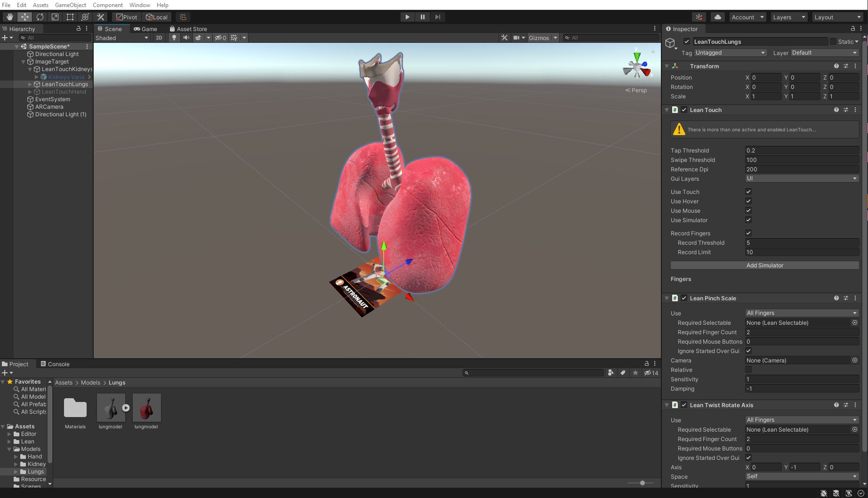Open the Gui Layers dropdown
Image resolution: width=868 pixels, height=498 pixels.
(x=802, y=179)
